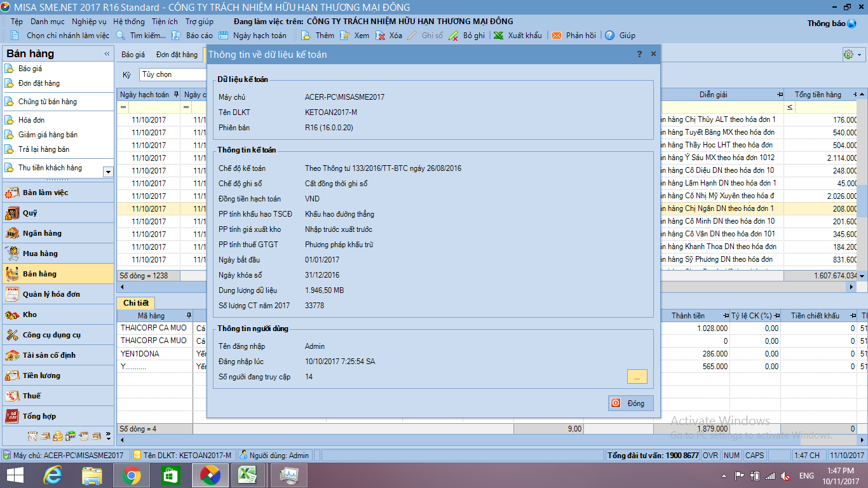
Task: Click the Ngày hạch toán calendar icon
Action: click(224, 36)
